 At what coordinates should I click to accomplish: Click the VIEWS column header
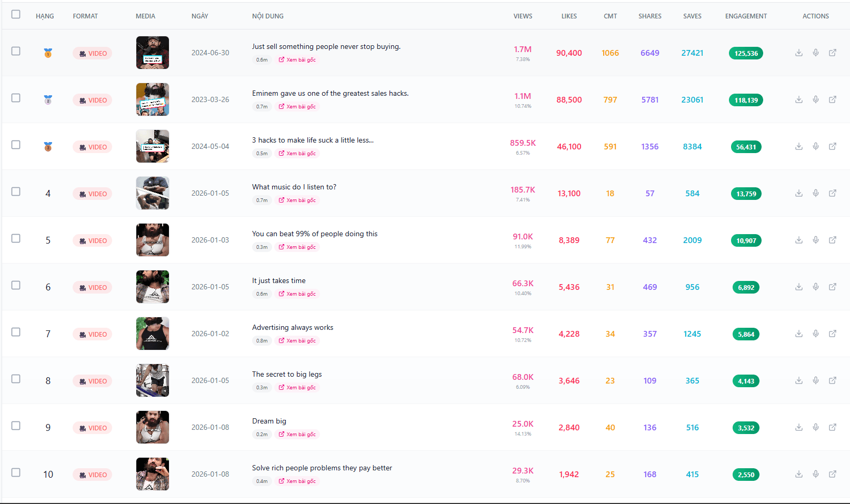coord(523,16)
